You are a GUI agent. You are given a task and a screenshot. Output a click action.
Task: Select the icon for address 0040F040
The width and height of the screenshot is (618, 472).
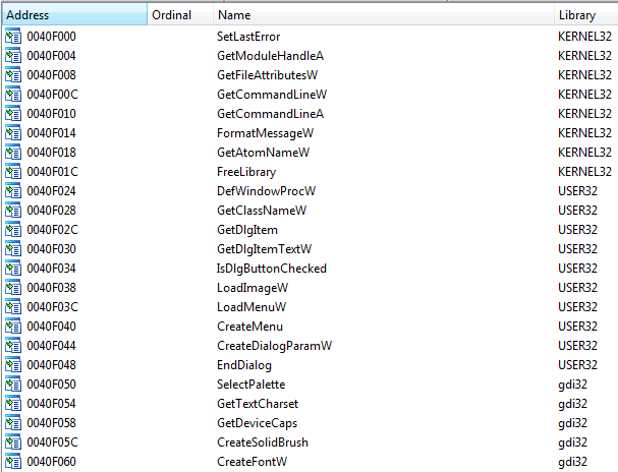(13, 326)
